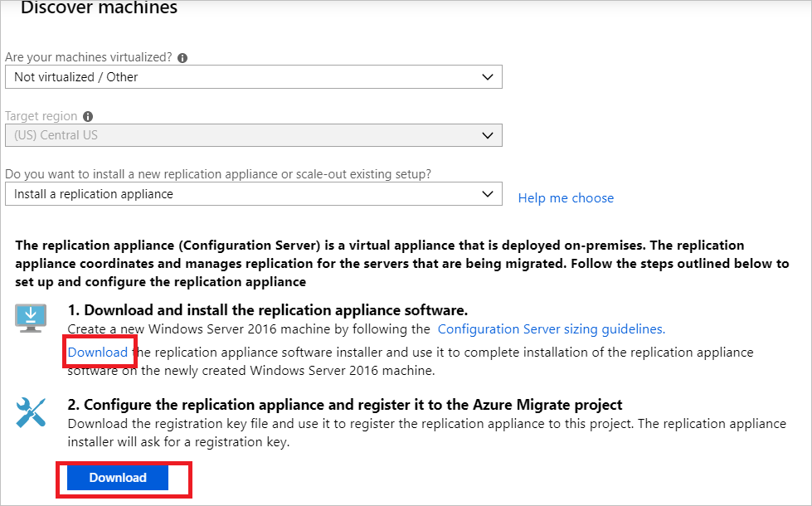Screen dimensions: 812x506
Task: Click the info icon beside "Are your machines virtualized?"
Action: tap(182, 57)
